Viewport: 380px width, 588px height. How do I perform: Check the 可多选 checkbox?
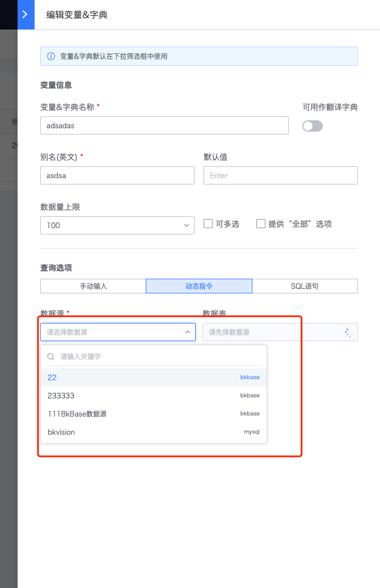208,224
